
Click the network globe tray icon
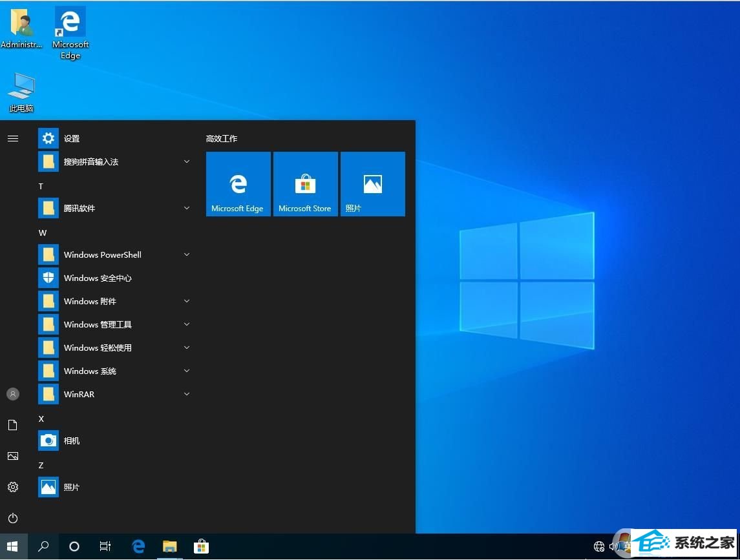tap(599, 546)
